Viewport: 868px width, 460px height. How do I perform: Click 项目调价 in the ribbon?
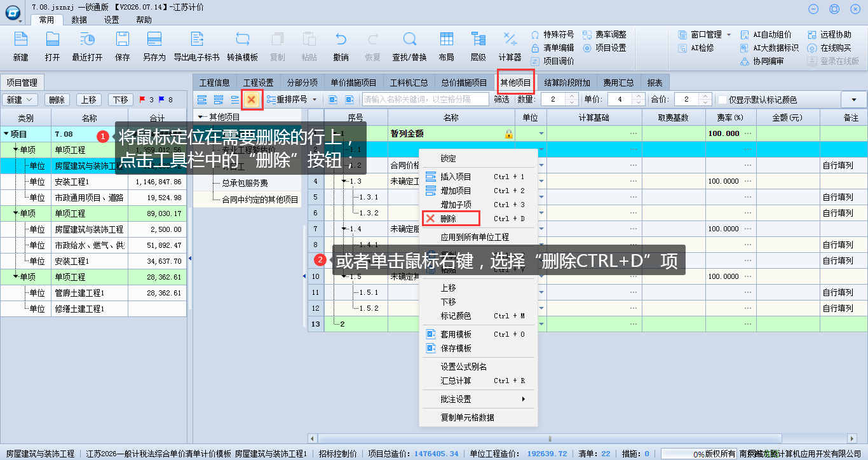(552, 61)
